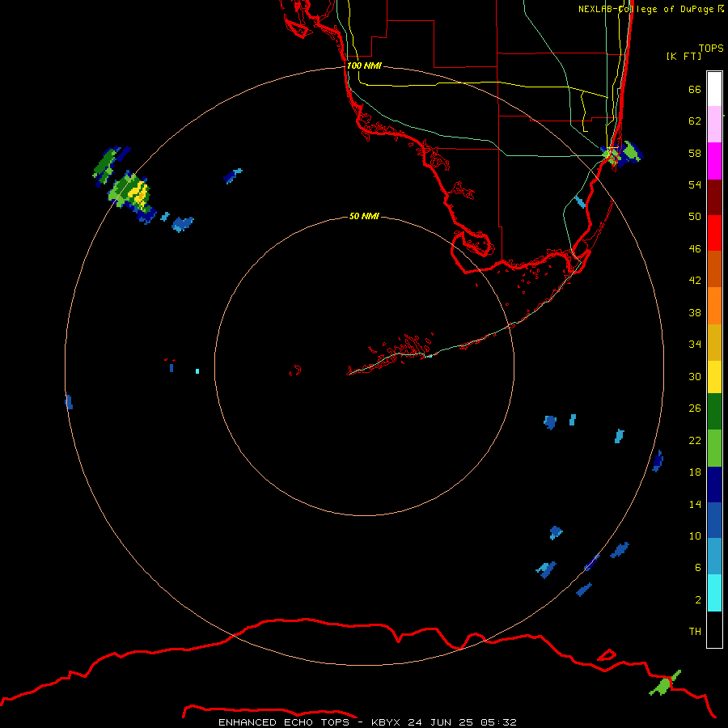Select the light pink legend swatch
728x728 pixels.
[714, 125]
